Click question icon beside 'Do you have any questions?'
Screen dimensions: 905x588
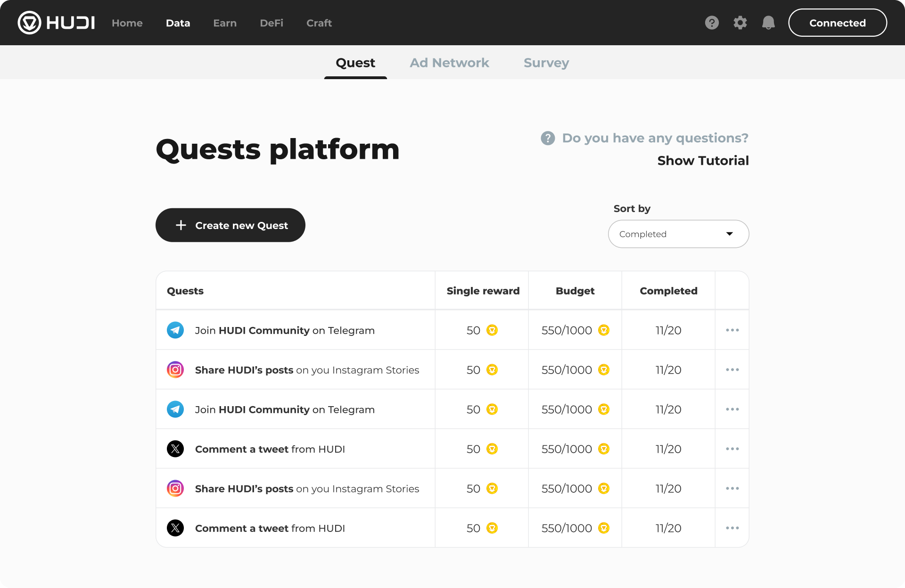pos(548,138)
